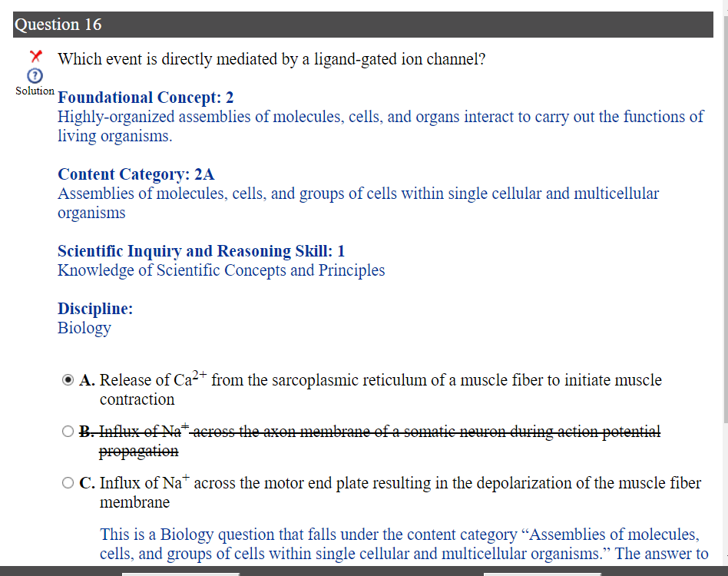Viewport: 728px width, 576px height.
Task: Click the Solution label under help icon
Action: pos(35,91)
